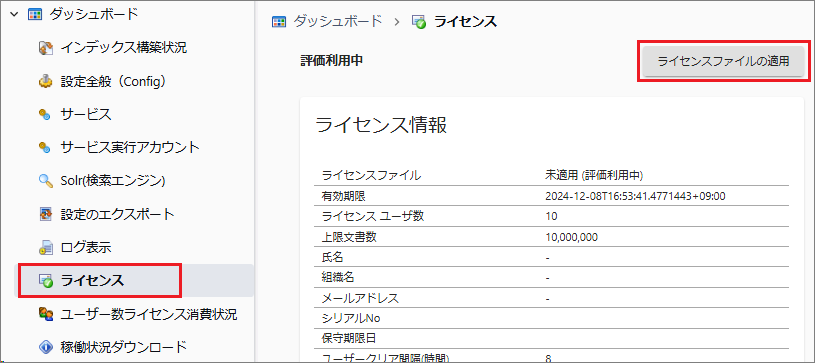Click the value 10,000,000

(x=572, y=237)
